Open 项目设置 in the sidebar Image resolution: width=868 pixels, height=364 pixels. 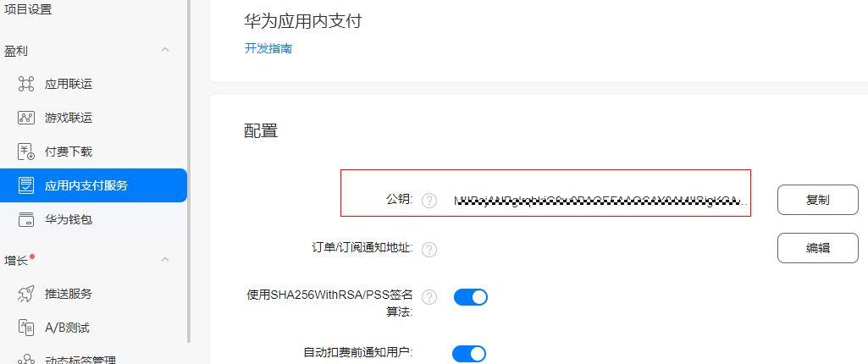click(x=28, y=9)
